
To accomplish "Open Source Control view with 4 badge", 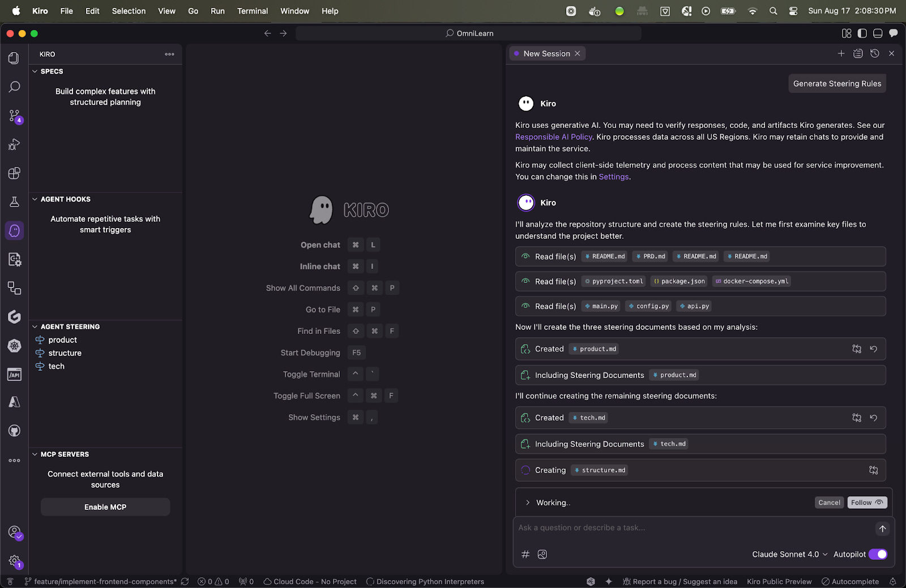I will 14,115.
